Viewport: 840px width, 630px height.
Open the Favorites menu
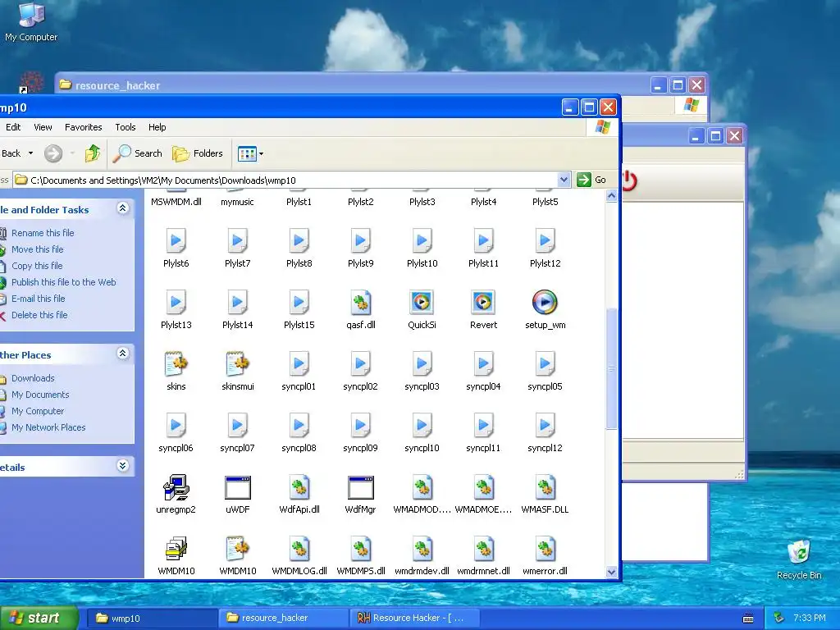pyautogui.click(x=83, y=127)
